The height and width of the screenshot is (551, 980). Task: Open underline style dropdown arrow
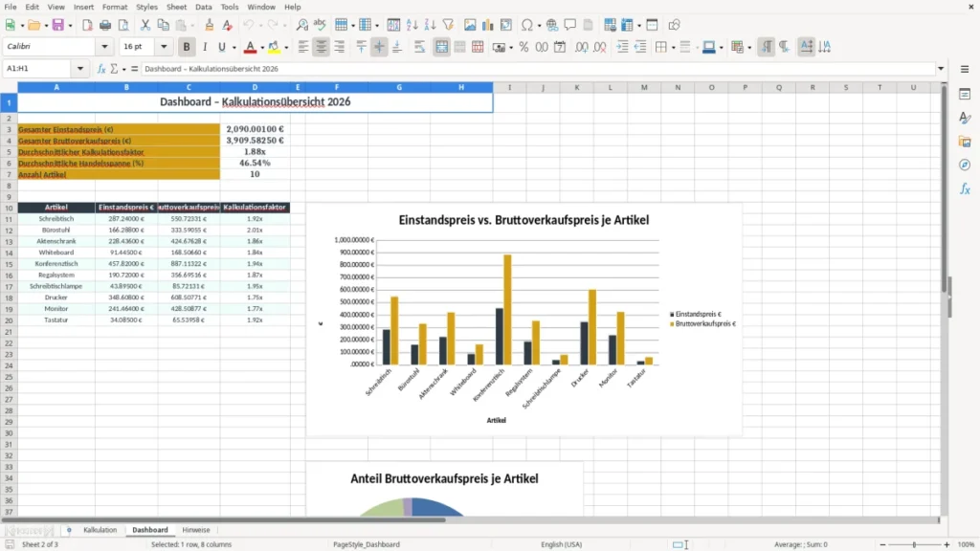click(x=234, y=47)
